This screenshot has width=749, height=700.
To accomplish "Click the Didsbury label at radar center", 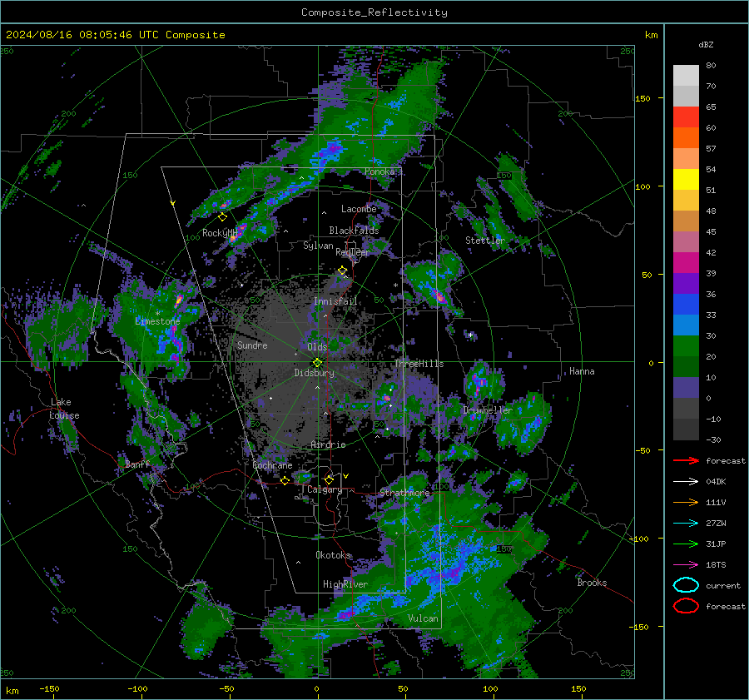I will pos(314,373).
